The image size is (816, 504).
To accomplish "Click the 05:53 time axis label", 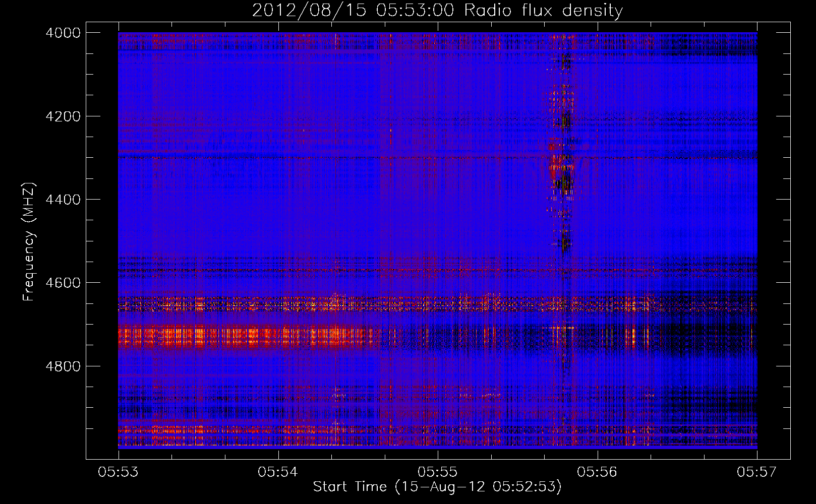I will point(119,472).
